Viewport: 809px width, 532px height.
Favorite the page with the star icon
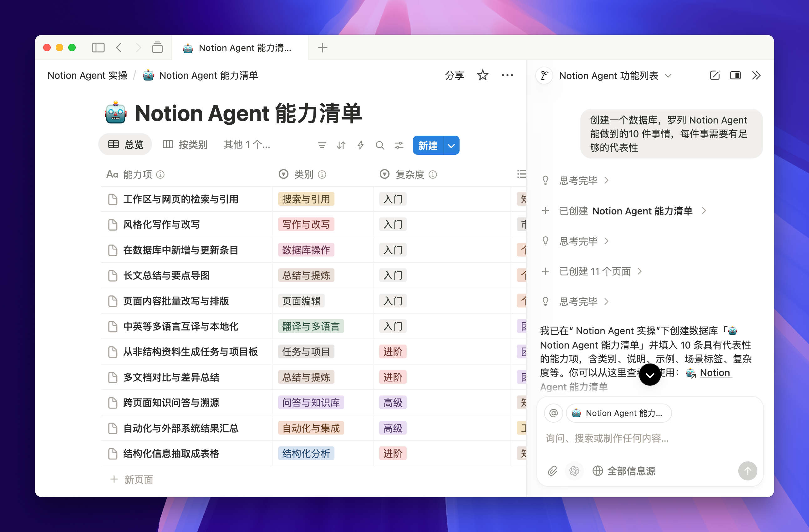(483, 75)
